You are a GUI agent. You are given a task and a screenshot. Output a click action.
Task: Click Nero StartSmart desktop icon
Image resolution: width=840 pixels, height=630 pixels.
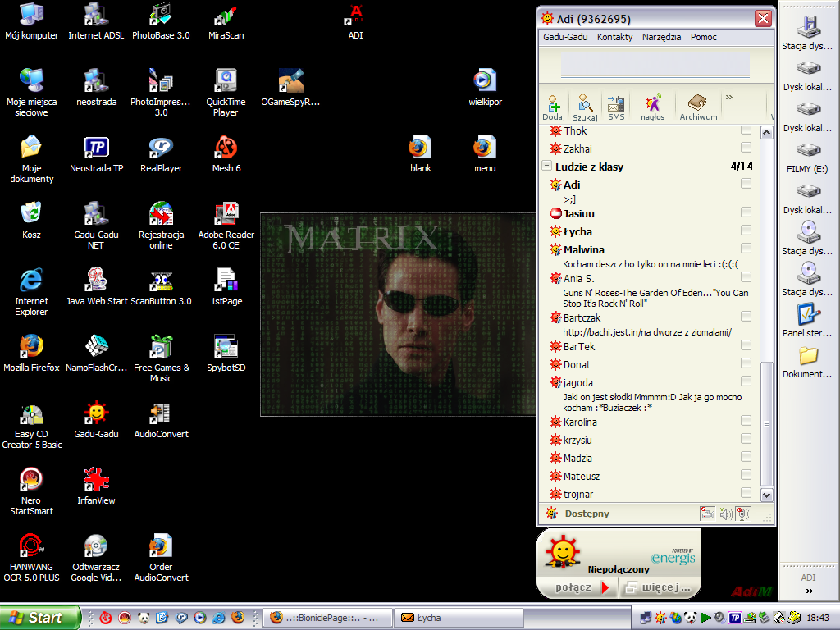(x=31, y=485)
